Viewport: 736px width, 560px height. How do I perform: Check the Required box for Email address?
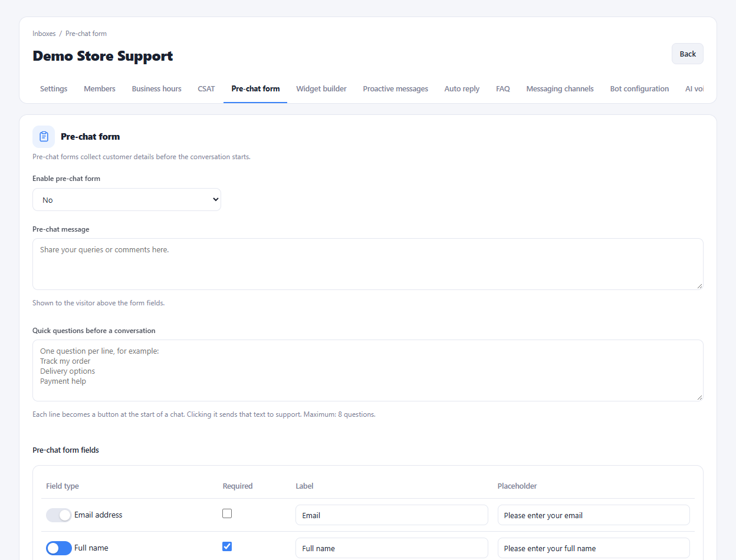coord(227,513)
